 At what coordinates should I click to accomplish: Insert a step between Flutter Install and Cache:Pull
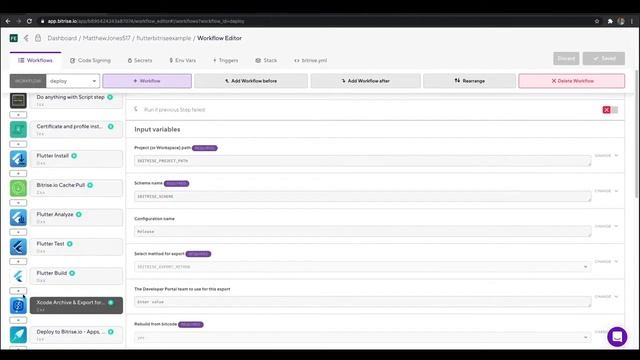(x=18, y=173)
